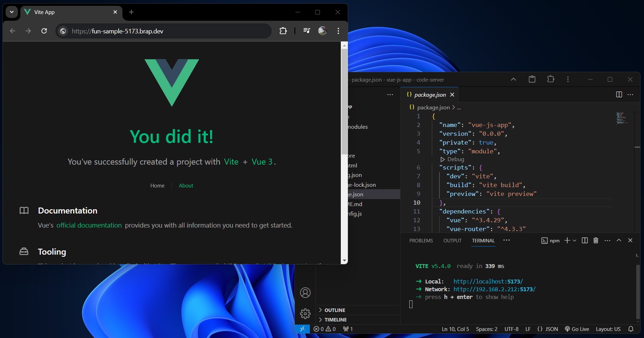The width and height of the screenshot is (644, 338).
Task: Open the notifications bell
Action: (631, 329)
